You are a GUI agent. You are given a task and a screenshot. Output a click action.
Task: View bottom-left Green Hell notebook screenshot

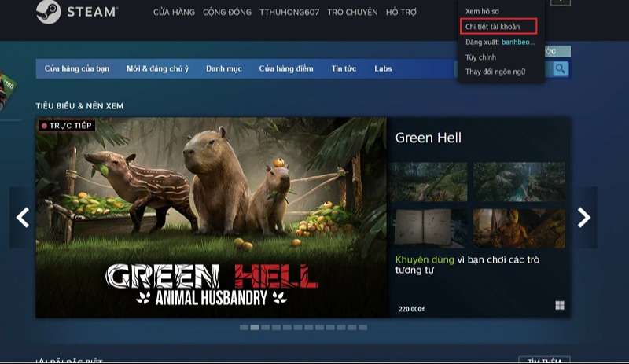(429, 228)
